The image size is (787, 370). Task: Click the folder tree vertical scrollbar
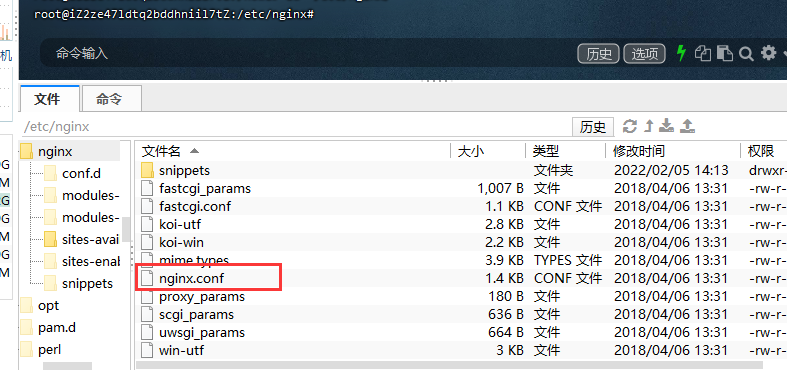point(126,229)
